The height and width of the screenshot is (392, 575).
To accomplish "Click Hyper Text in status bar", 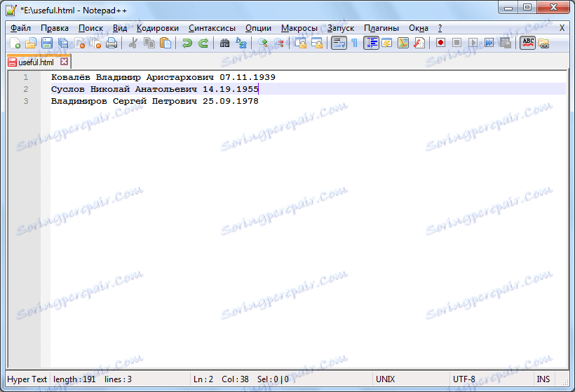I will click(27, 379).
